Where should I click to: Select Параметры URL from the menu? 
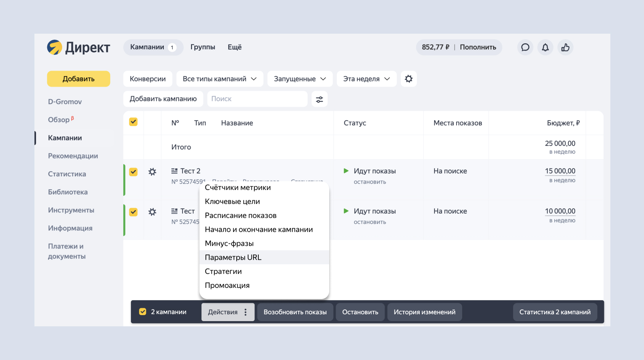[233, 257]
